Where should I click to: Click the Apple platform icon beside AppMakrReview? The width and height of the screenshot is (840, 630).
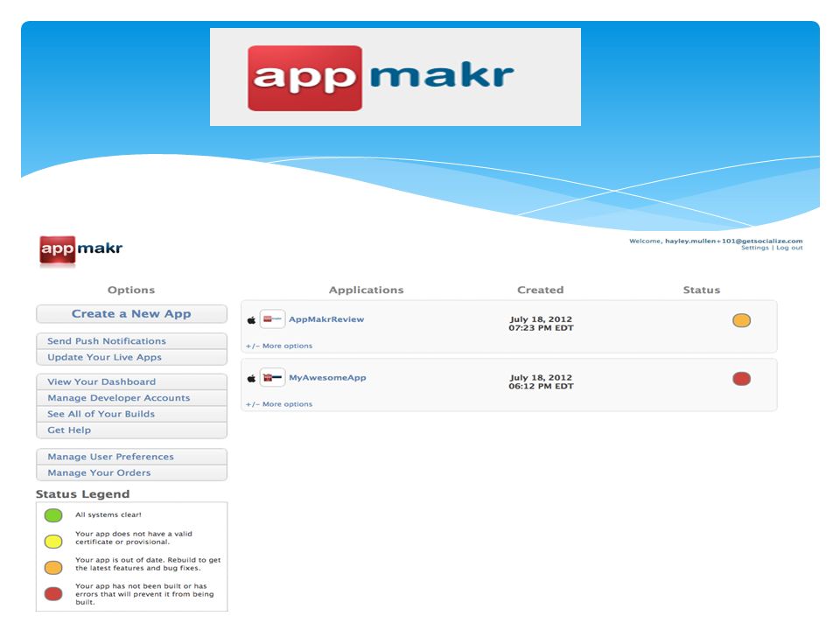click(x=251, y=320)
